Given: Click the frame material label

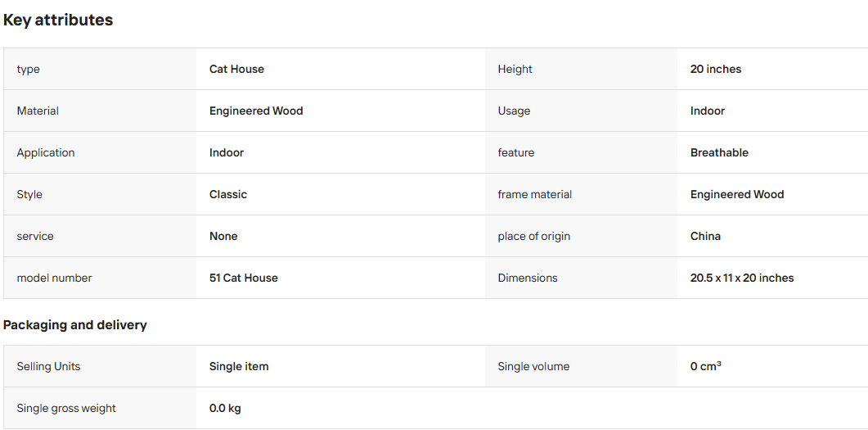Looking at the screenshot, I should click(534, 194).
